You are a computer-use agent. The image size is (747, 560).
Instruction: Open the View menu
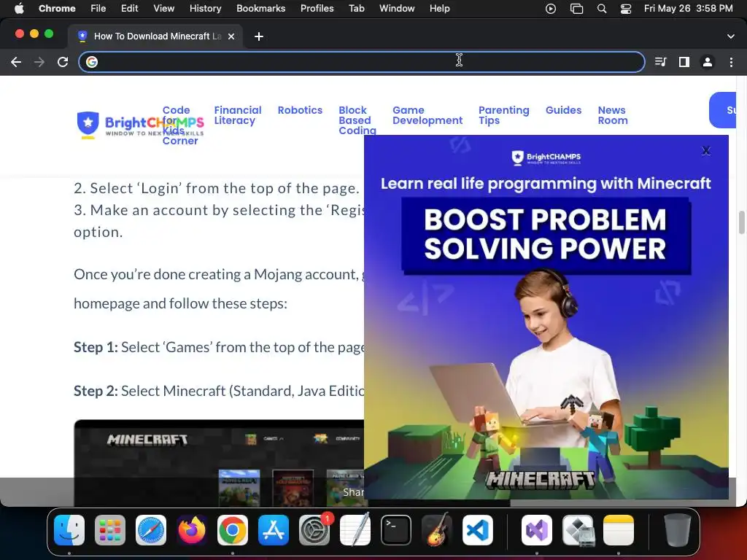pos(164,9)
